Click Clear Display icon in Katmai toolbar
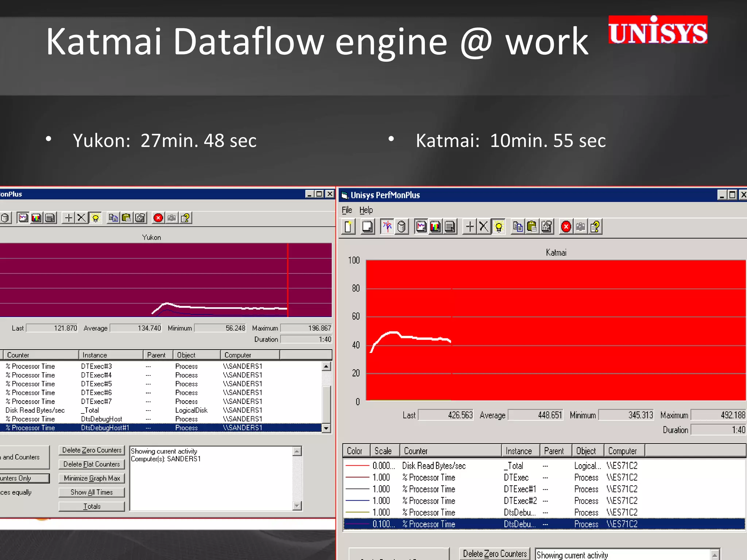Image resolution: width=747 pixels, height=560 pixels. point(367,227)
